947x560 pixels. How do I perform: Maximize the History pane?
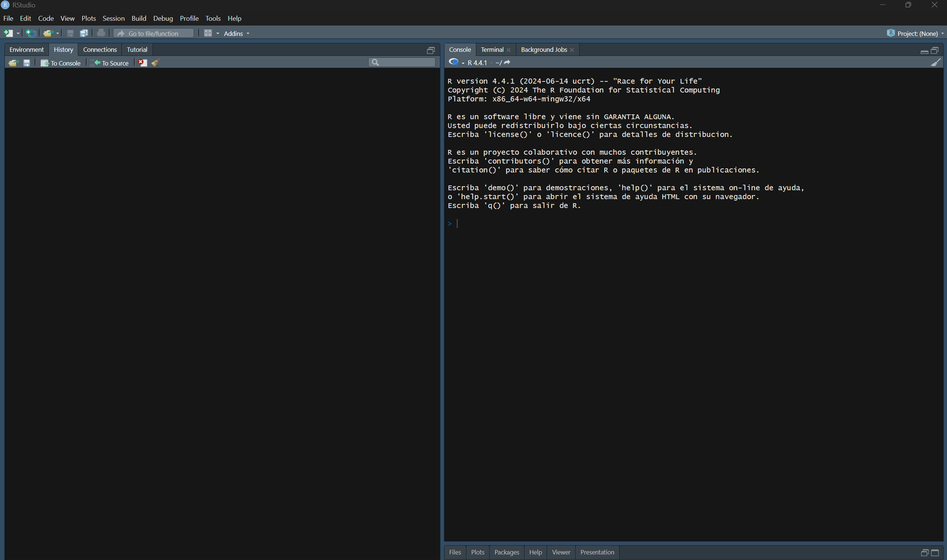[x=431, y=50]
